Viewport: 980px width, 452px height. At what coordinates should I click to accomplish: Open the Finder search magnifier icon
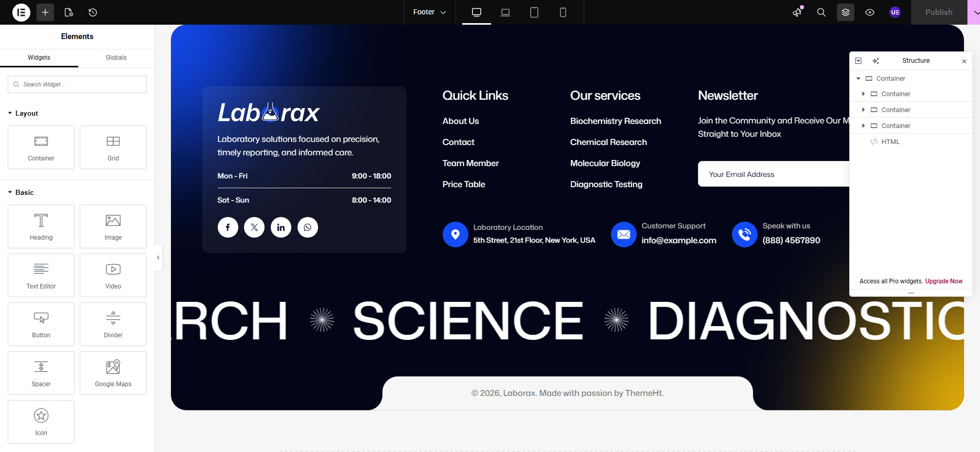[x=821, y=12]
